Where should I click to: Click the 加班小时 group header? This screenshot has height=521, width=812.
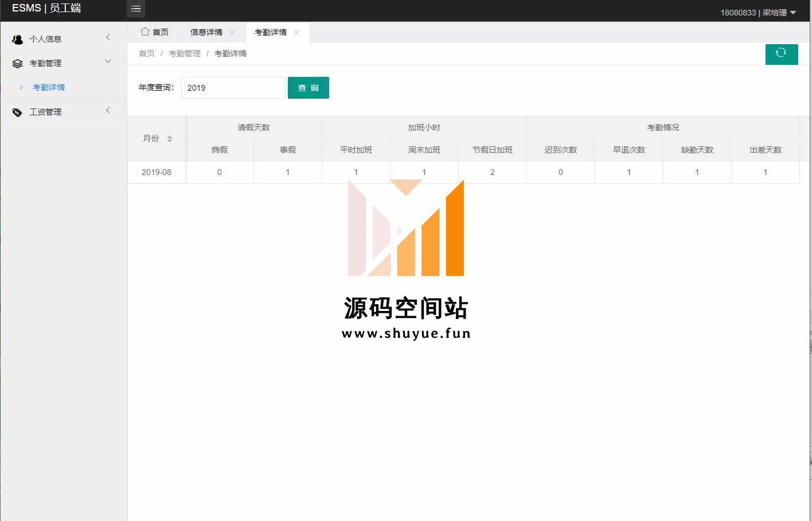[x=424, y=127]
